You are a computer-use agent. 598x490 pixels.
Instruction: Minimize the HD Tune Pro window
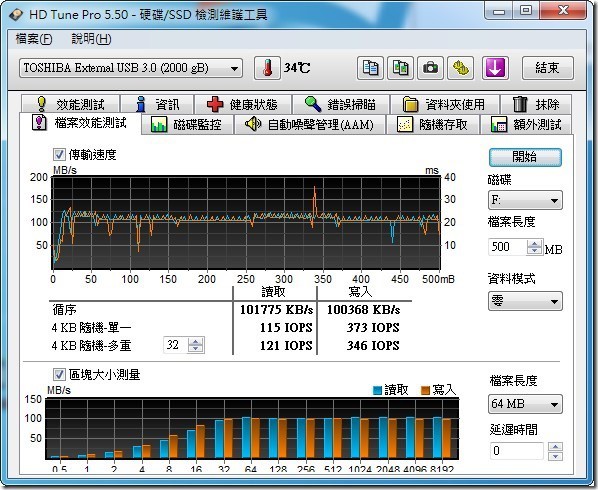[x=498, y=11]
